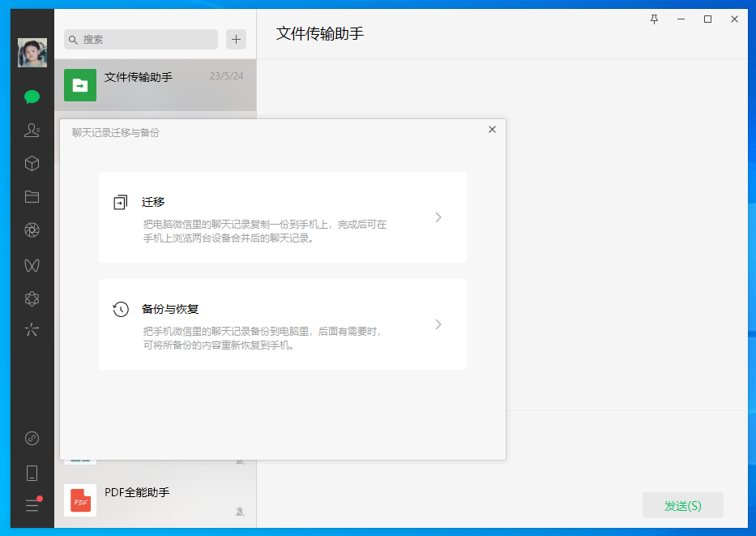Open the Chat Files folder icon
Image resolution: width=756 pixels, height=536 pixels.
[x=32, y=196]
